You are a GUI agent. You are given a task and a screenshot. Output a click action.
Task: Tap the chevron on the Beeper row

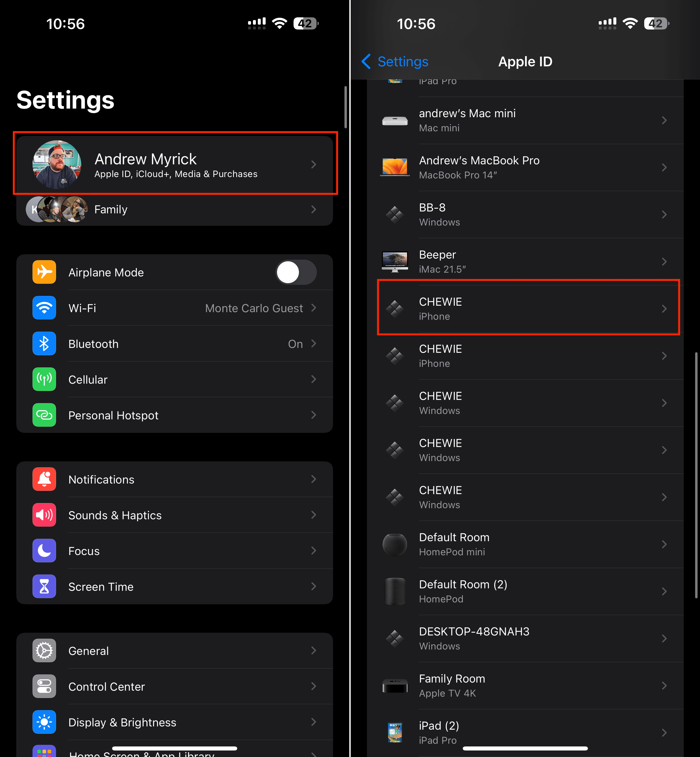[x=665, y=262]
